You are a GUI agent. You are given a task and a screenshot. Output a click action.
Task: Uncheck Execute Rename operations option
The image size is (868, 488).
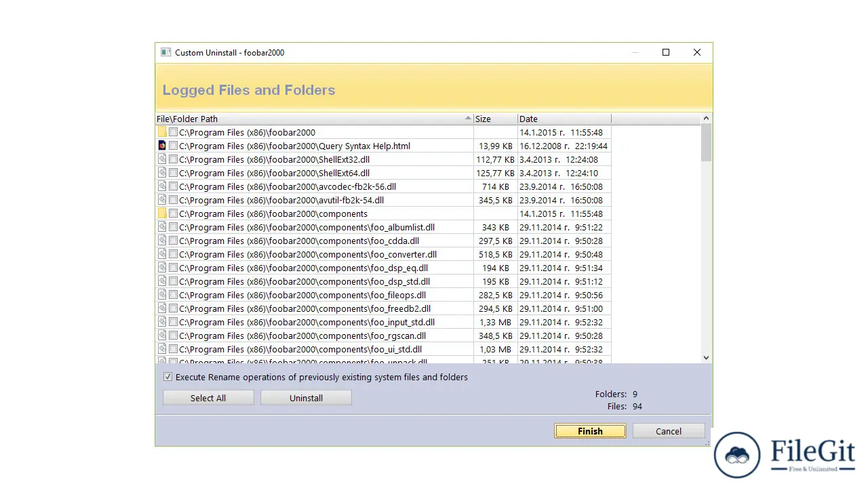167,377
